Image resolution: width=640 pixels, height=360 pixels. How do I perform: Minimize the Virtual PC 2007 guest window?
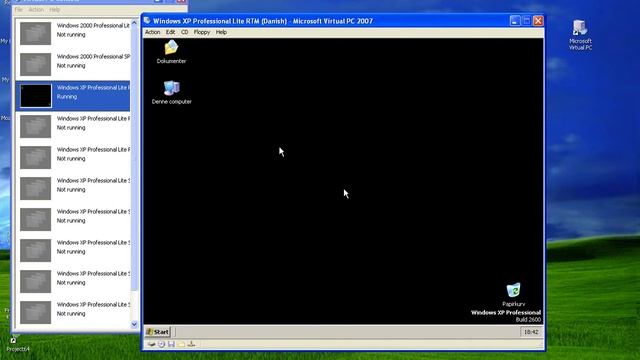(x=515, y=21)
